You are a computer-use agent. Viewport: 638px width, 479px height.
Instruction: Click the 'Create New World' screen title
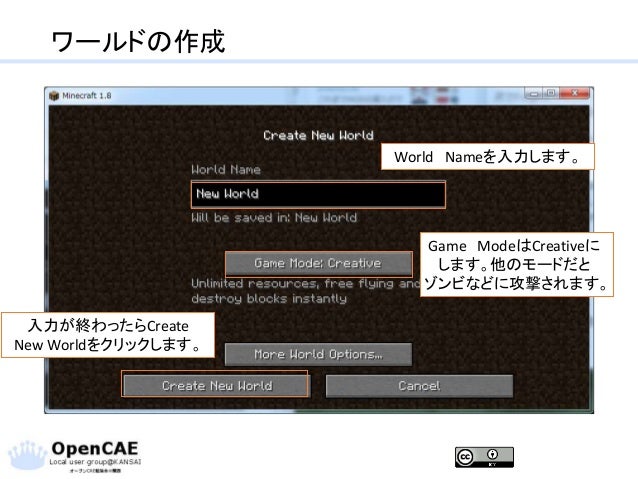tap(318, 135)
